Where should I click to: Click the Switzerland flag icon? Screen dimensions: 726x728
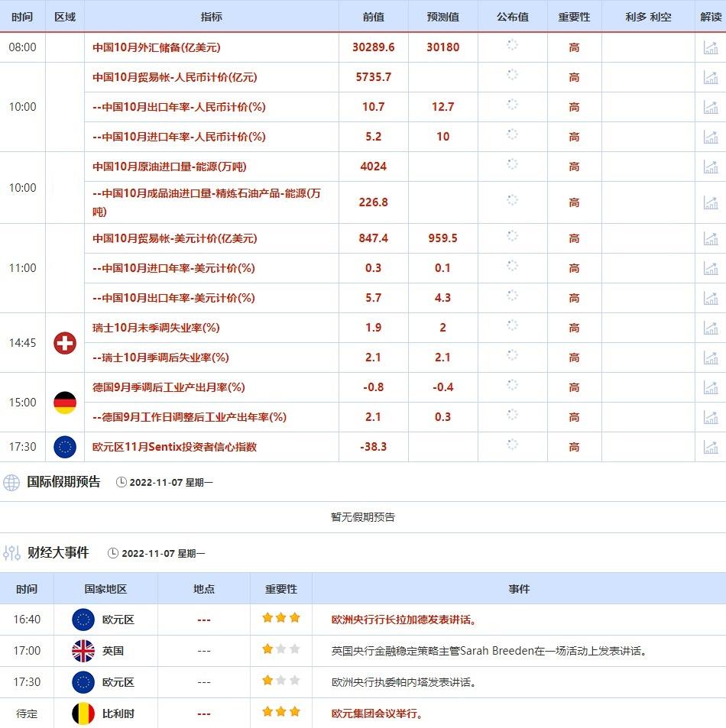65,343
